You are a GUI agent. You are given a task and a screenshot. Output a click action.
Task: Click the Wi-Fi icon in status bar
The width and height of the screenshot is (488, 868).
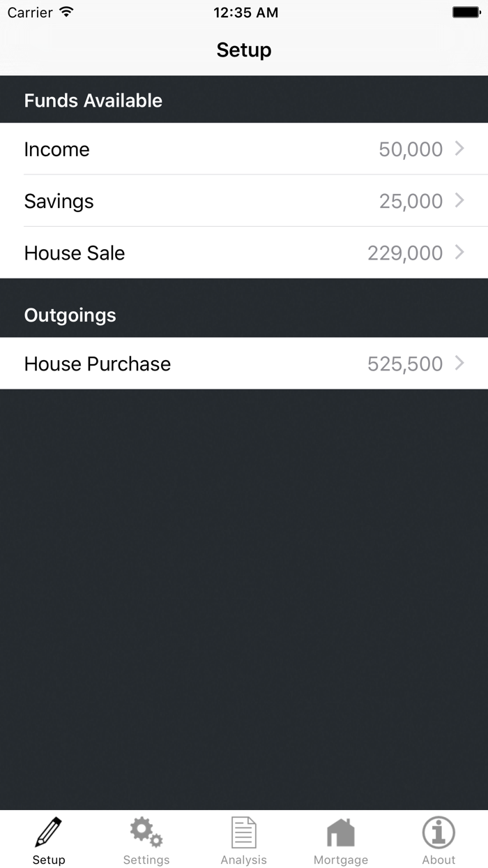(67, 12)
